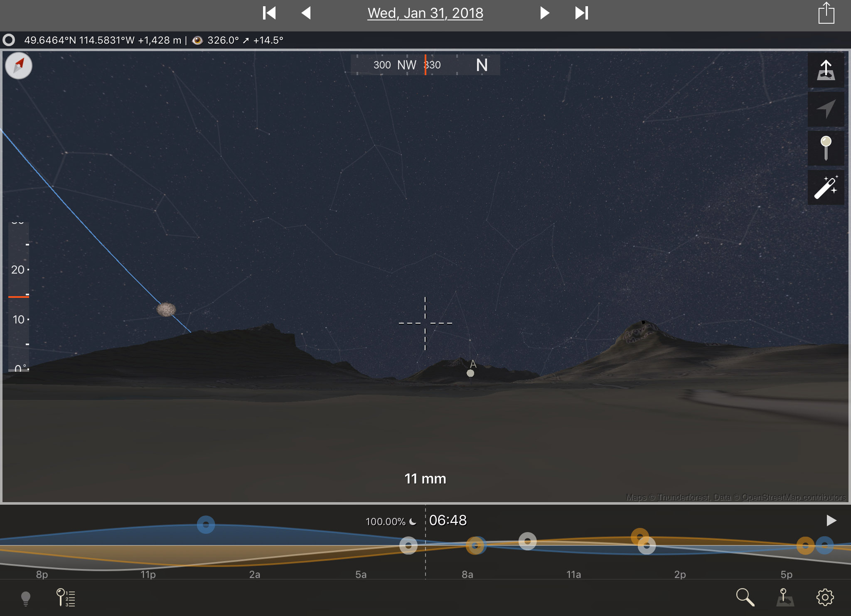The width and height of the screenshot is (851, 616).
Task: Open the Thunderforest maps attribution link
Action: pyautogui.click(x=684, y=497)
